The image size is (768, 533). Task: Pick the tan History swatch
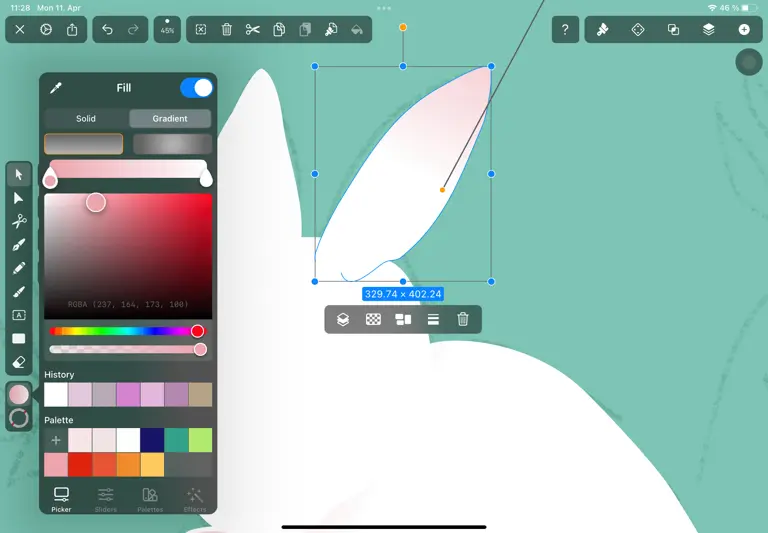pos(200,395)
